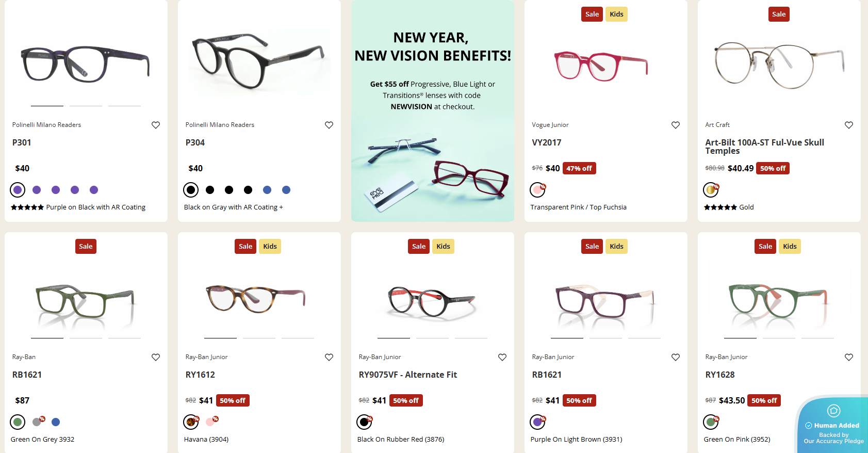Pick pink swatch on RY1612 card
868x453 pixels.
(210, 422)
